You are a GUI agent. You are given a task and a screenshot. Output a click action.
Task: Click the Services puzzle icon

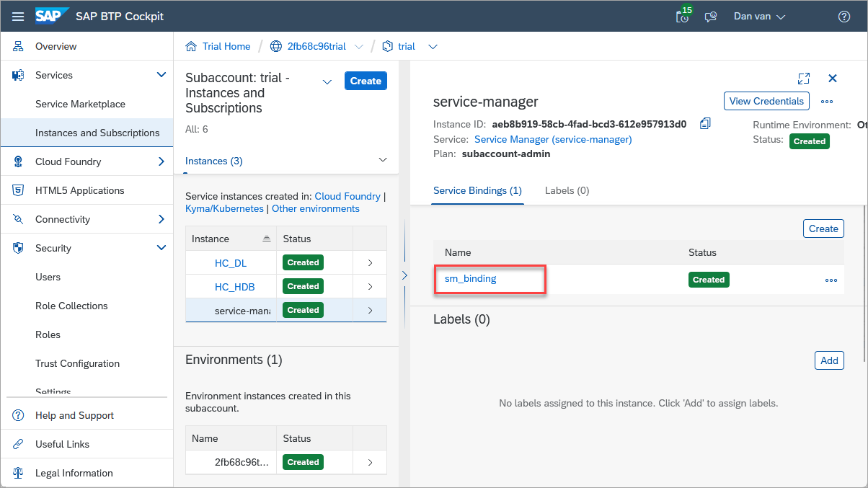[x=19, y=75]
